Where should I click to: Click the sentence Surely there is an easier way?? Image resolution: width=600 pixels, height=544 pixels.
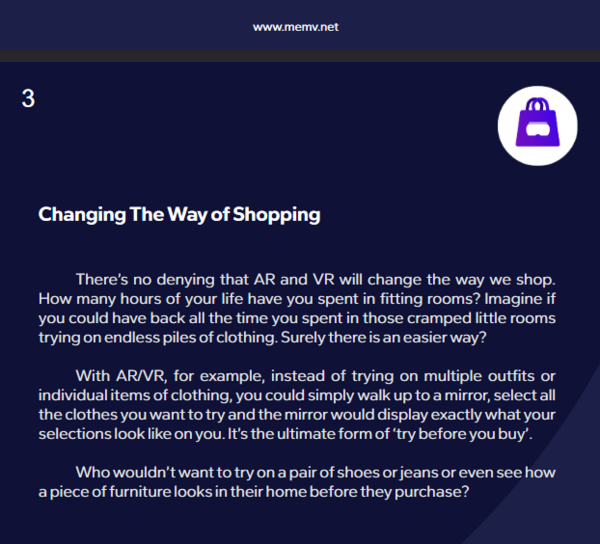pos(383,338)
